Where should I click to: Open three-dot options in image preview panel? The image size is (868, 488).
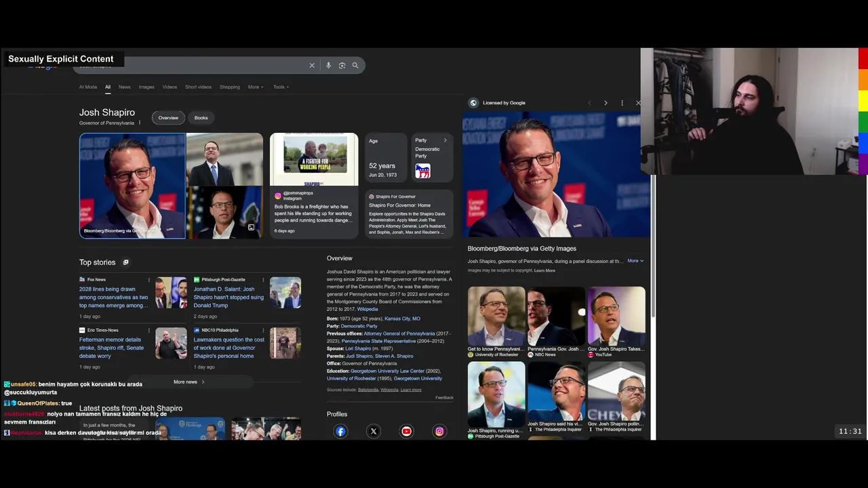[622, 103]
